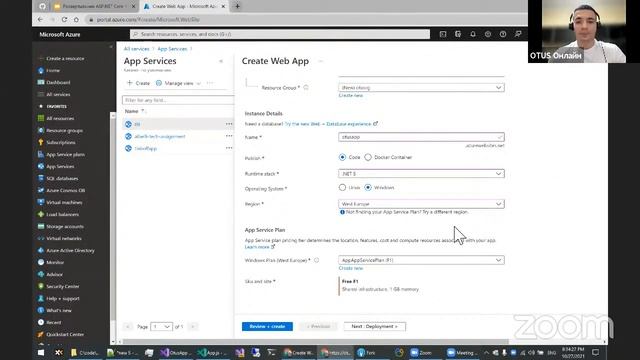Click Microsoft Azure logo in header
This screenshot has height=360, width=640.
click(x=60, y=35)
